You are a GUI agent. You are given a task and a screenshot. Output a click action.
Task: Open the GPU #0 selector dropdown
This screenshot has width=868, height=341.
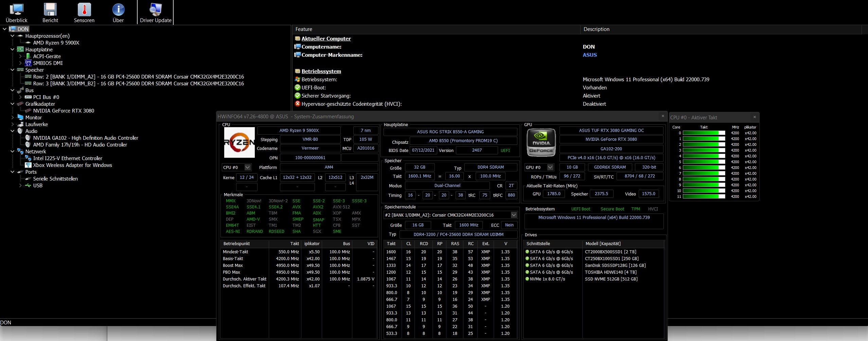[550, 167]
